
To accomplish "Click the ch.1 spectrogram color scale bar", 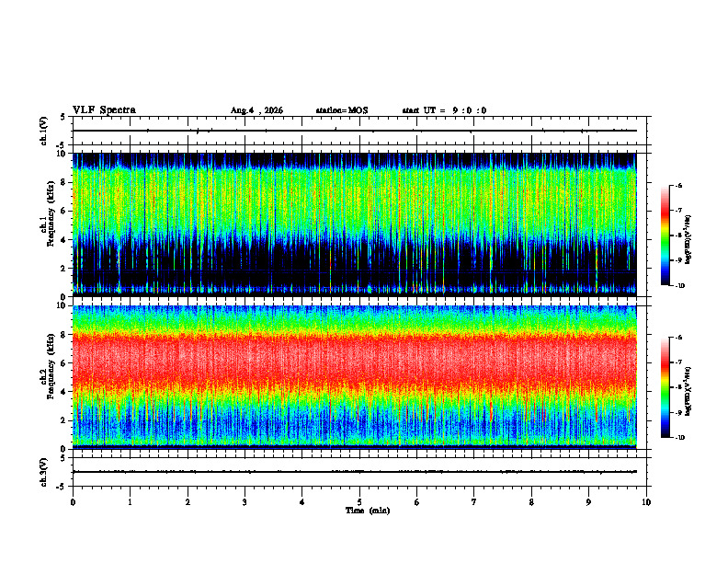I will click(x=665, y=236).
